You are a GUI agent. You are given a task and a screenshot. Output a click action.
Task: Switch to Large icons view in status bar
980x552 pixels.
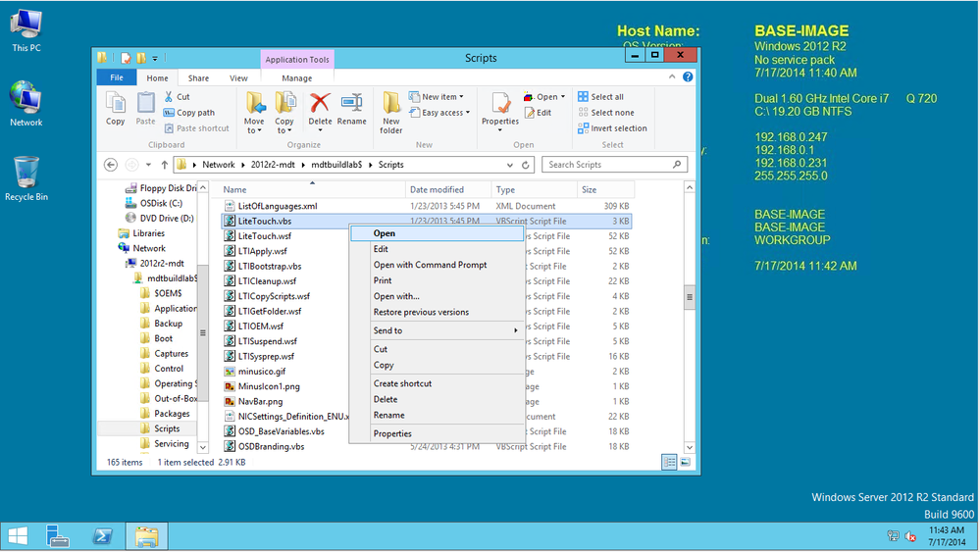[685, 462]
